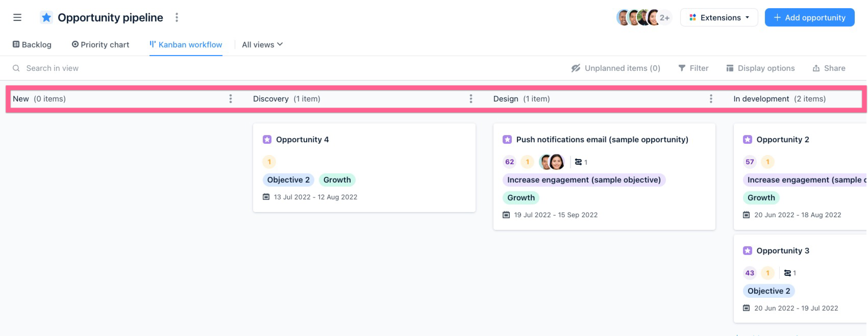The image size is (868, 336).
Task: Click the In development column header
Action: point(780,99)
